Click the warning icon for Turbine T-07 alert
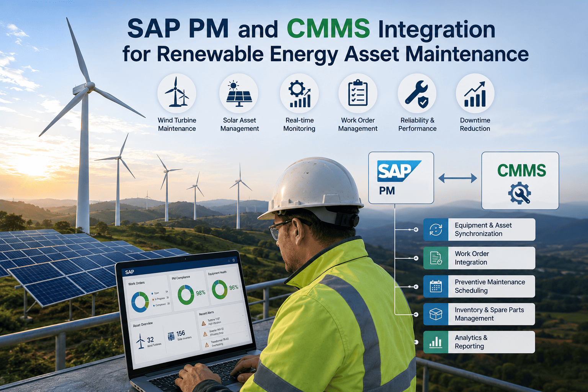 pyautogui.click(x=204, y=323)
